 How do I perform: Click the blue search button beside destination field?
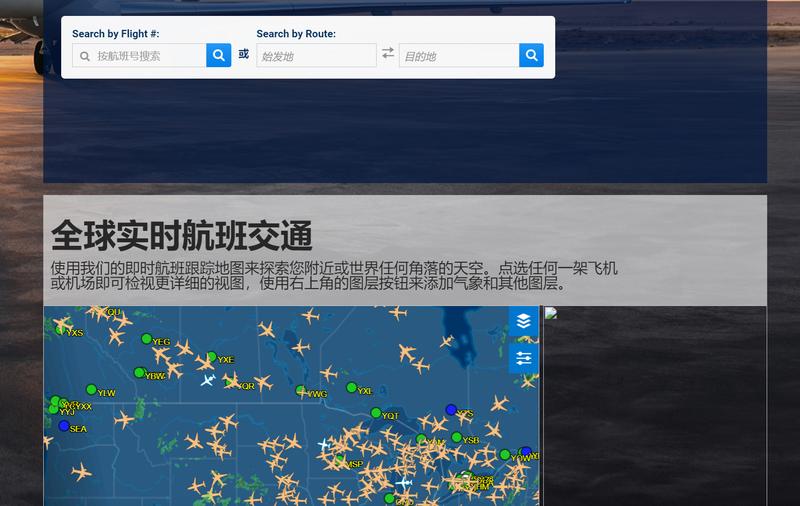[x=531, y=55]
